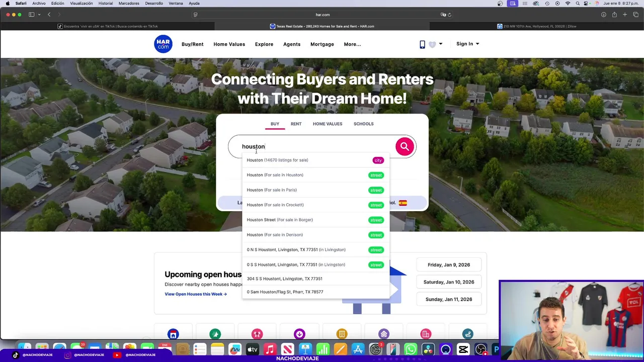
Task: Click Sunday, Jan 11, 2026 button
Action: click(x=449, y=299)
